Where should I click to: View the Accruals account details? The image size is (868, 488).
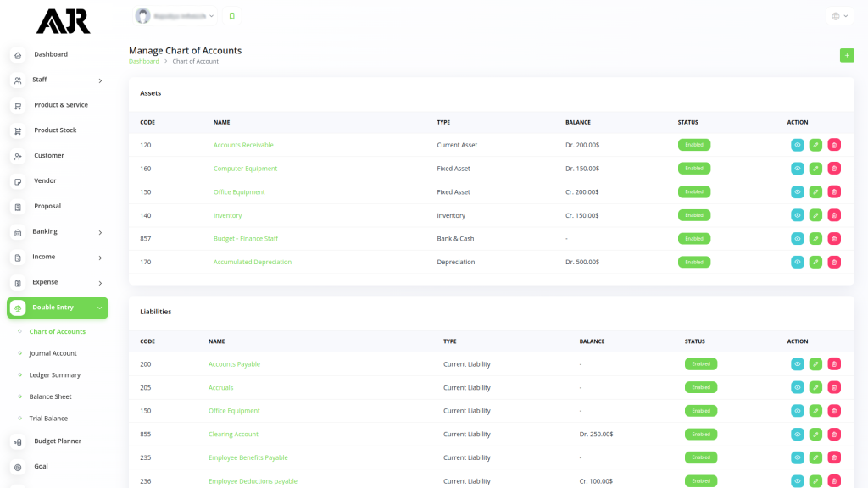click(x=797, y=388)
